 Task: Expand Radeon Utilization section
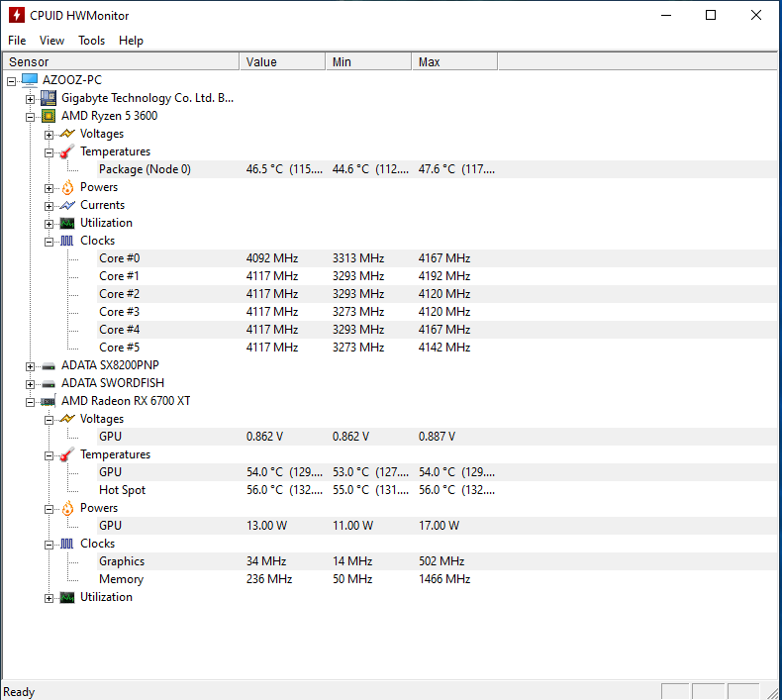pyautogui.click(x=49, y=598)
